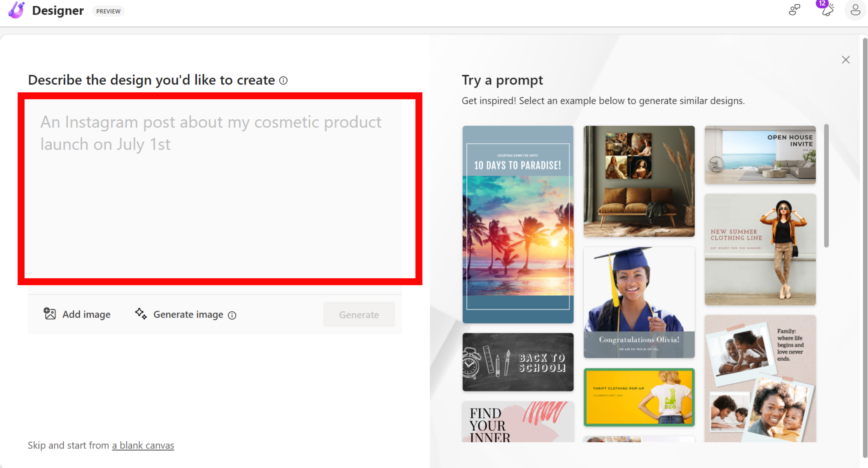This screenshot has width=868, height=468.
Task: Click the Add image icon
Action: click(50, 314)
